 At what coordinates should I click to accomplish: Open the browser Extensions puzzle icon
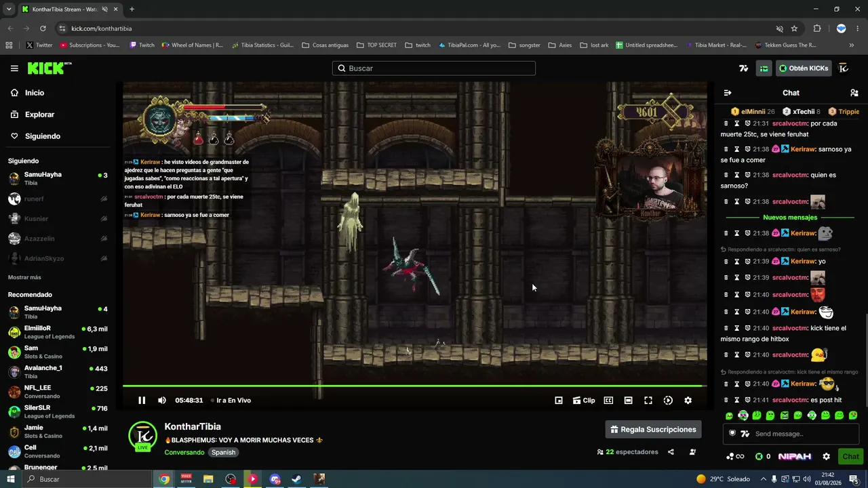tap(817, 28)
